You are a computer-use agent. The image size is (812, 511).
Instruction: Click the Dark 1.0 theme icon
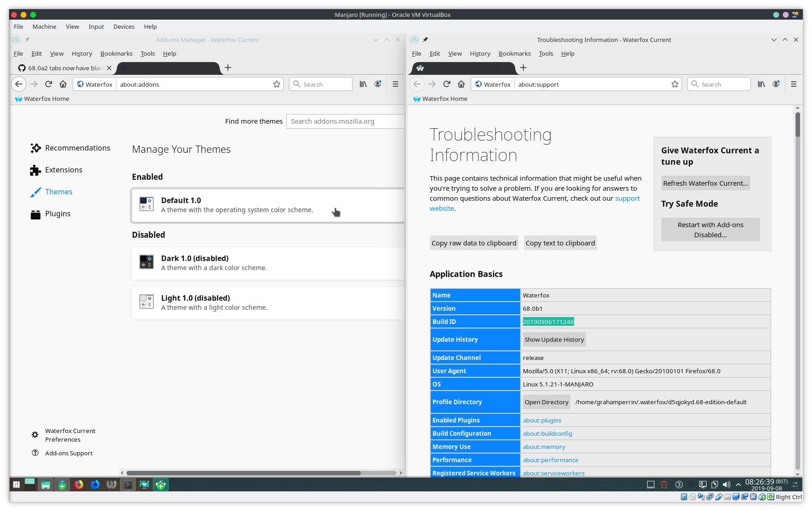[x=146, y=262]
